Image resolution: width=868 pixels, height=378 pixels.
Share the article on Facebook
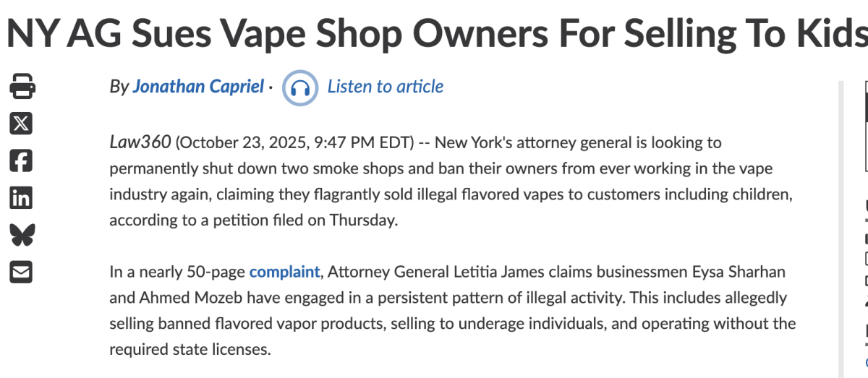pyautogui.click(x=22, y=160)
